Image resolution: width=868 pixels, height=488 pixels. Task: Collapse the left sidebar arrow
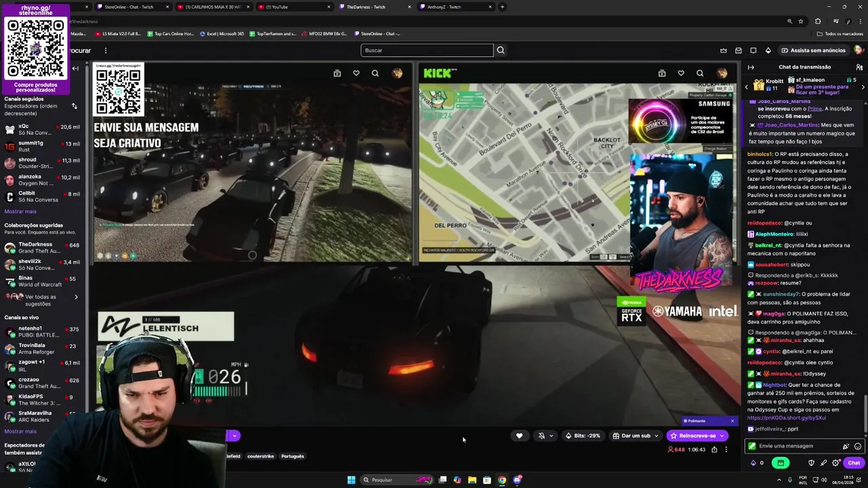(75, 68)
